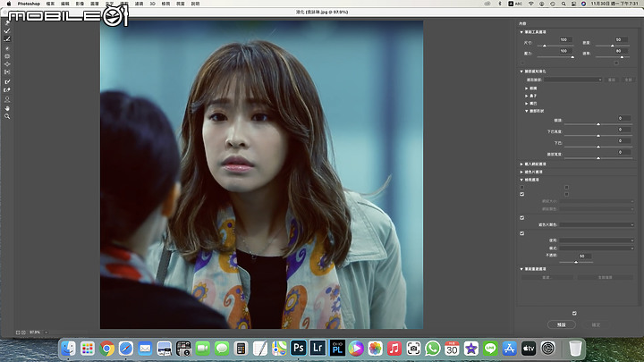Screen dimensions: 644x362
Task: Expand the 載入網紋選項 section
Action: tap(521, 164)
